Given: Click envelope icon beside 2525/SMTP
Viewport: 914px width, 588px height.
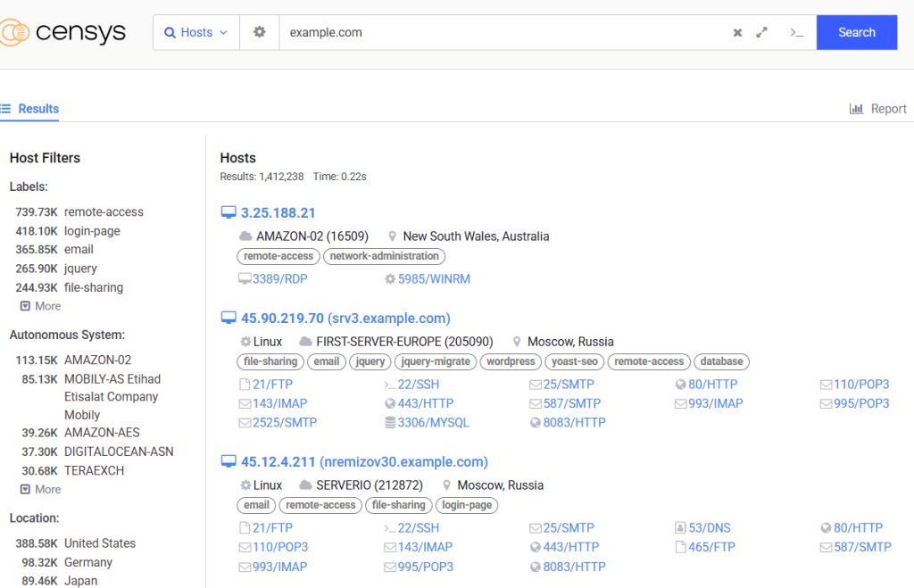Looking at the screenshot, I should pyautogui.click(x=245, y=423).
